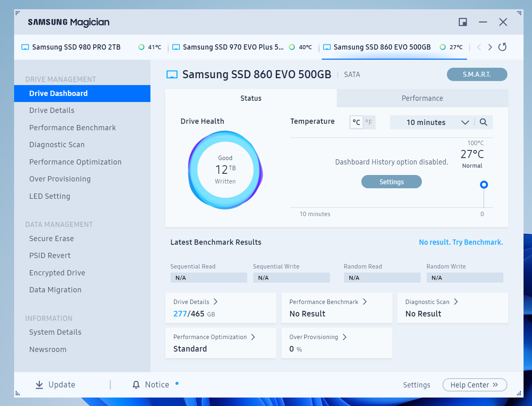
Task: Click the Random Read N/A result bar
Action: point(382,278)
